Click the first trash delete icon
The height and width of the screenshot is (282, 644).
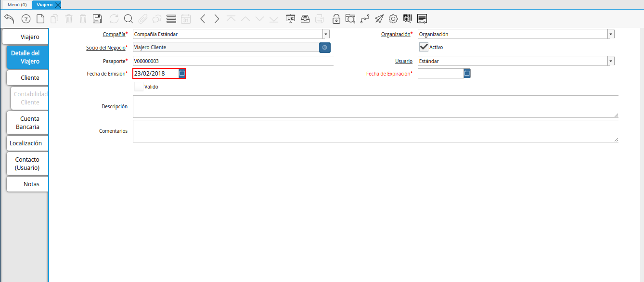click(x=69, y=19)
